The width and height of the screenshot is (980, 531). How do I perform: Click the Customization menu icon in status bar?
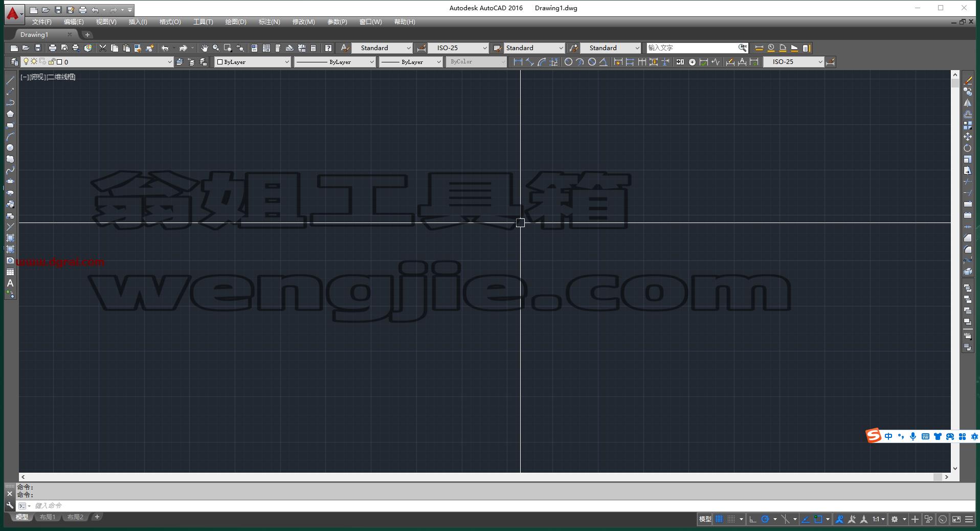coord(969,519)
